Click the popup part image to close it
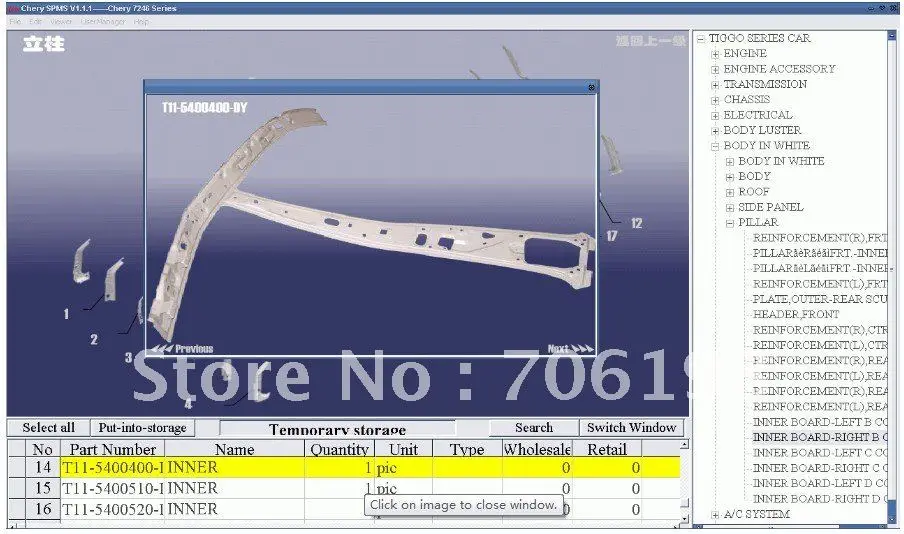The height and width of the screenshot is (534, 904). pyautogui.click(x=370, y=224)
